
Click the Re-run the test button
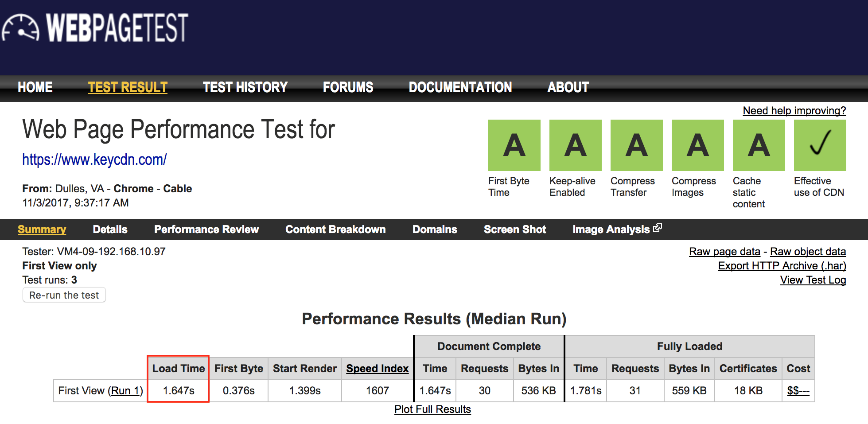point(64,295)
